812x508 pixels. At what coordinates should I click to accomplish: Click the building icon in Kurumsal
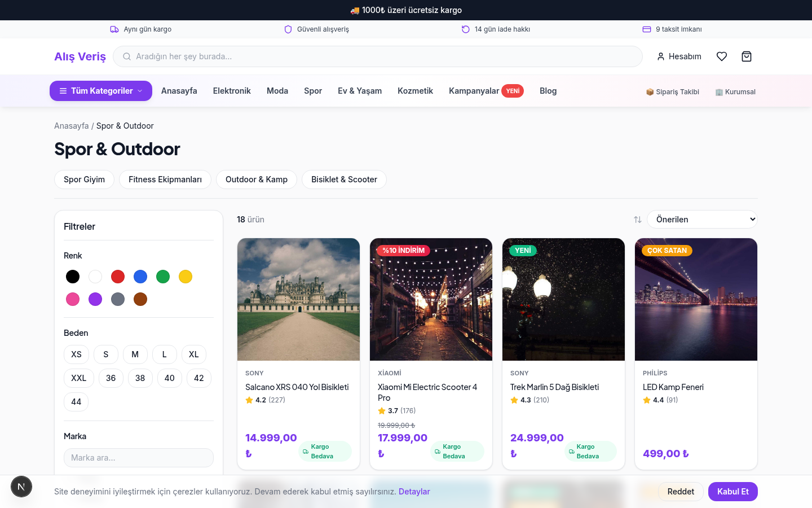tap(719, 92)
